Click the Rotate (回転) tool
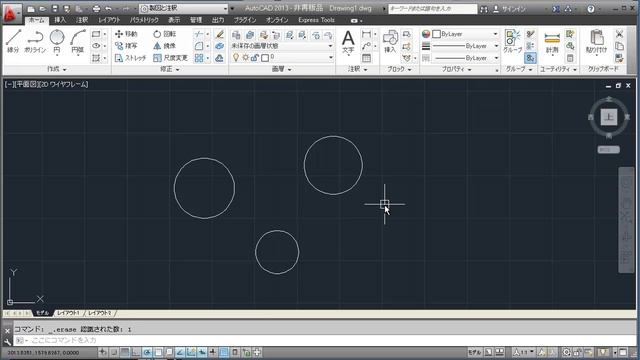The width and height of the screenshot is (640, 360). click(164, 34)
